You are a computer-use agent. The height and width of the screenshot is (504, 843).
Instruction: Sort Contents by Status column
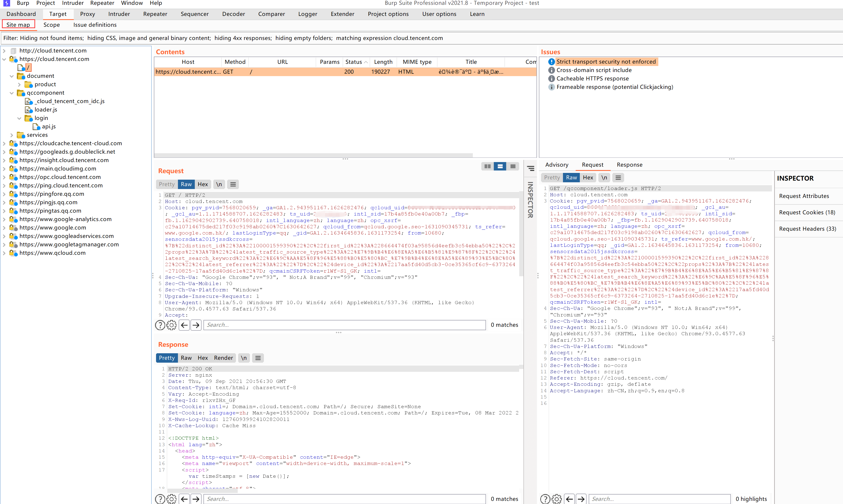tap(356, 62)
